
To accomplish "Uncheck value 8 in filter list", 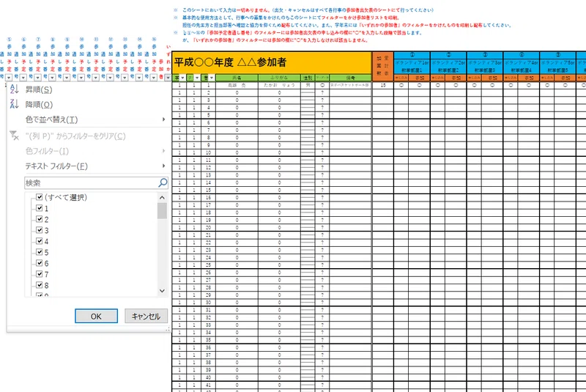I will (x=40, y=285).
